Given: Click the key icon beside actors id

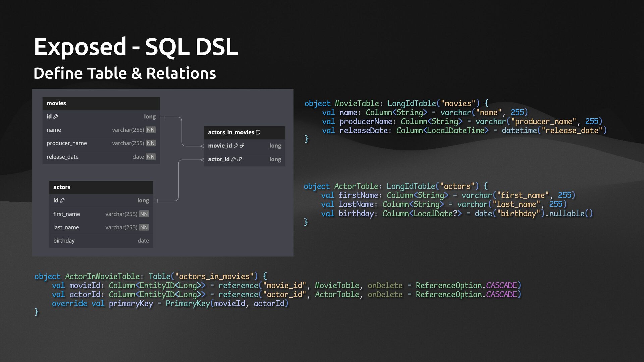Looking at the screenshot, I should [x=62, y=200].
